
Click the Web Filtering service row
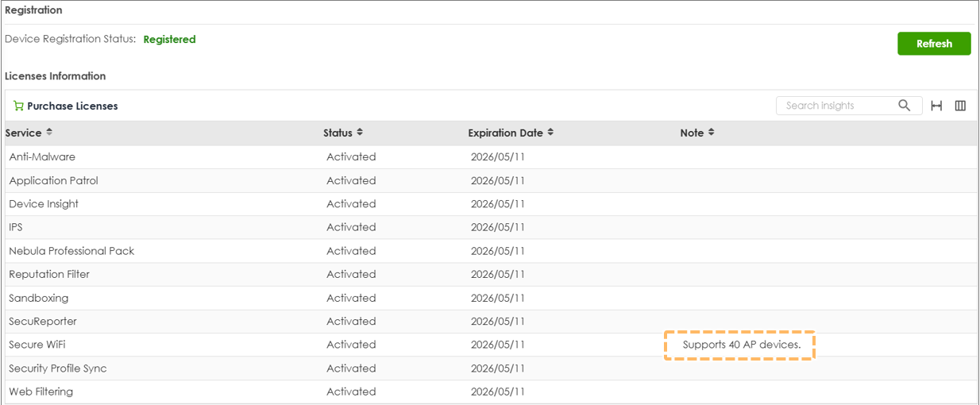(41, 391)
